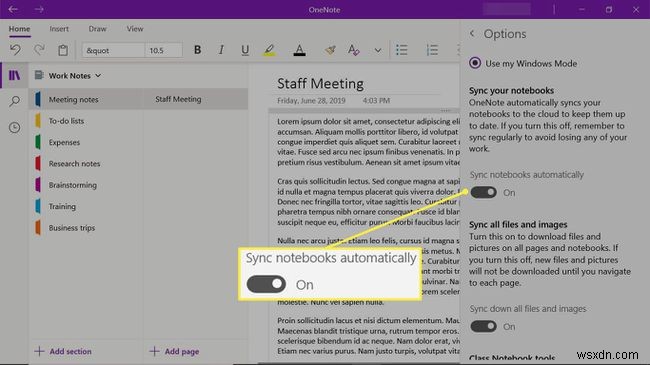
Task: Click the Paste clipboard icon
Action: point(63,50)
